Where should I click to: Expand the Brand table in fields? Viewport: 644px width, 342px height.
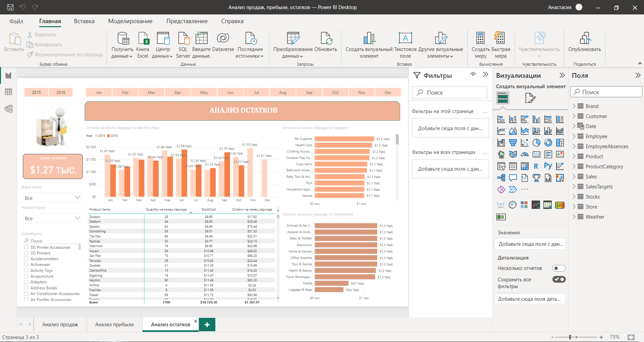(574, 106)
